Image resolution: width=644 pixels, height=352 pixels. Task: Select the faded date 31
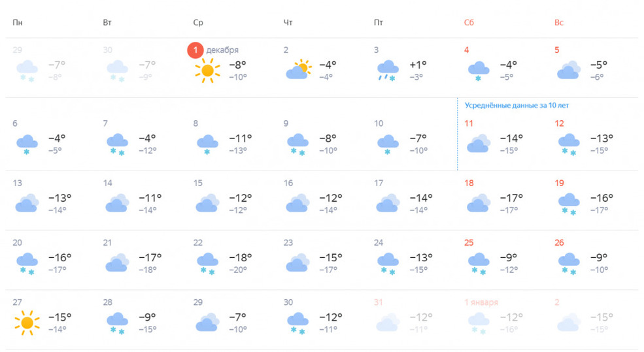(x=379, y=302)
